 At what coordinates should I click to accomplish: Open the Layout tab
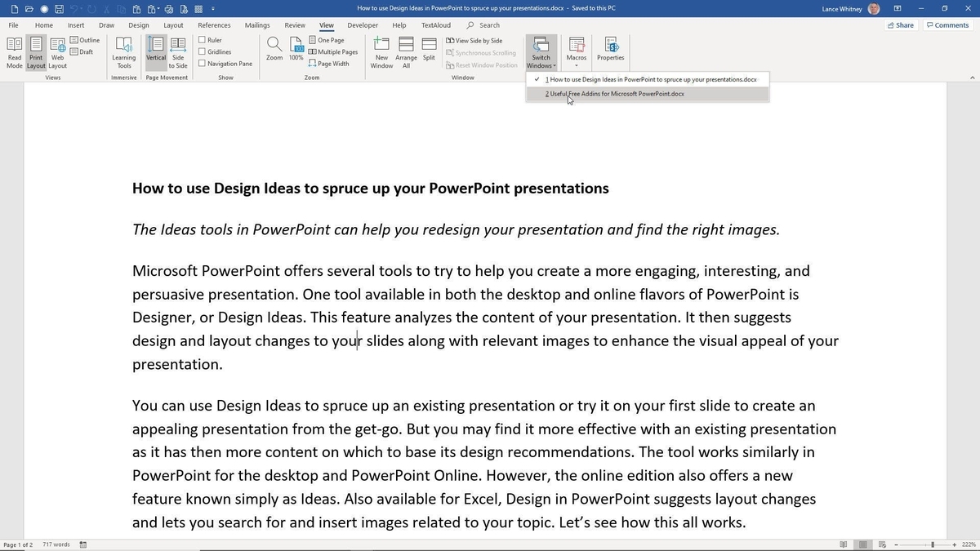click(x=174, y=25)
